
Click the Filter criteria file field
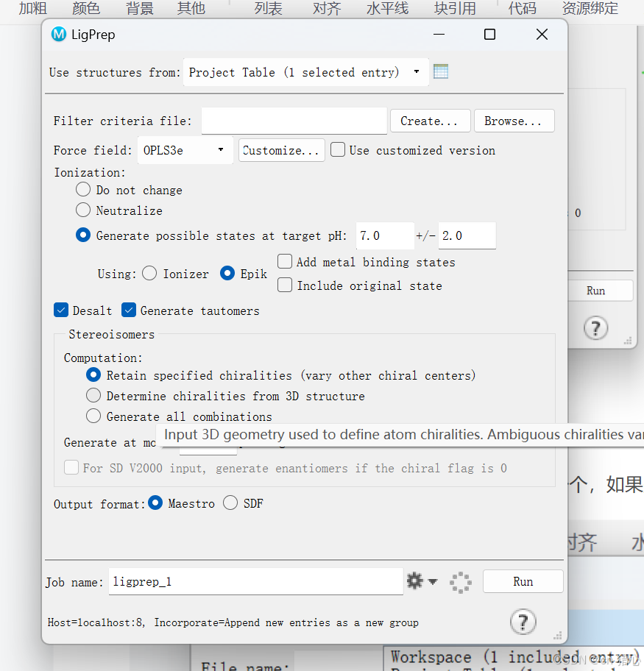tap(294, 121)
